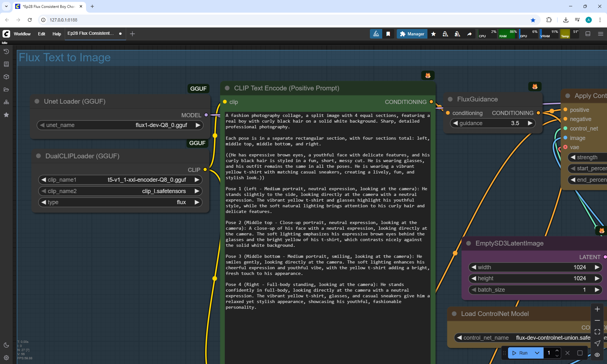Open the node library sidebar icon
Screen dimensions: 607x364
tap(6, 64)
